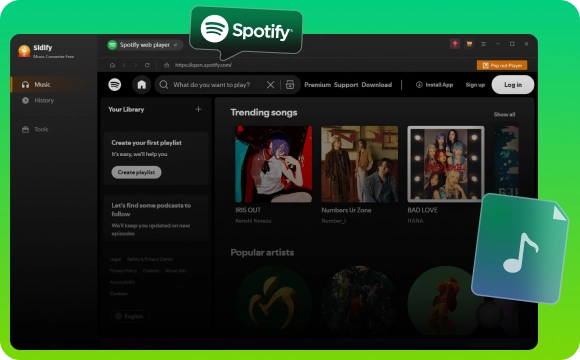Open the Download link
The image size is (580, 360).
(377, 85)
